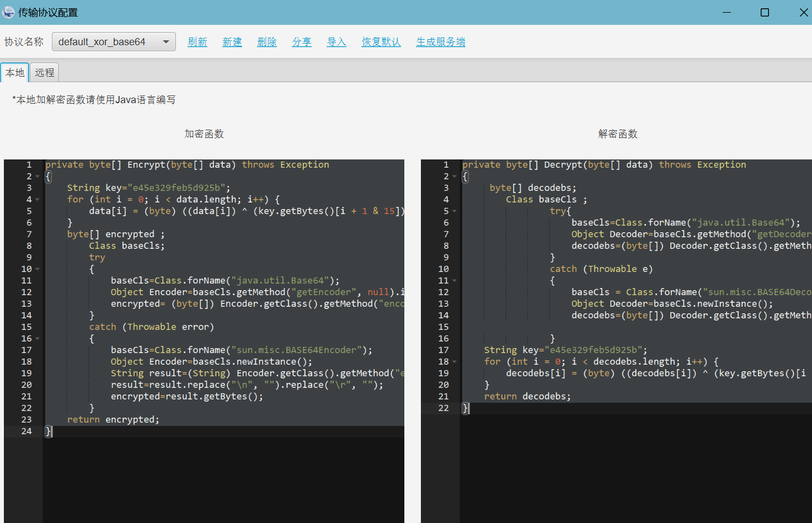This screenshot has width=812, height=523.
Task: Maximize the 传输协议配置 window
Action: 765,12
